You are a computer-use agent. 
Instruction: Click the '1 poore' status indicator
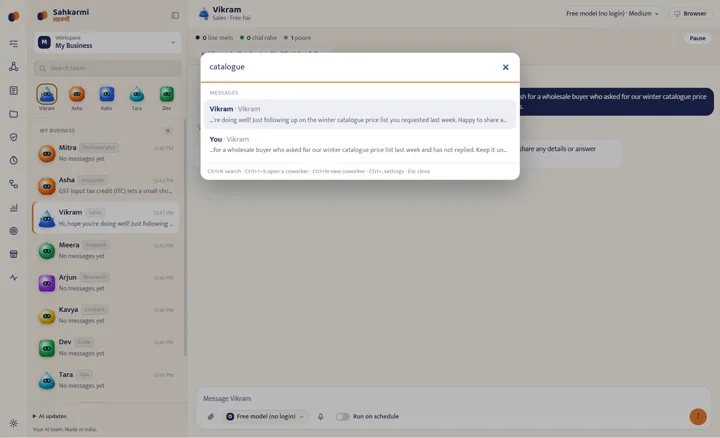point(298,38)
